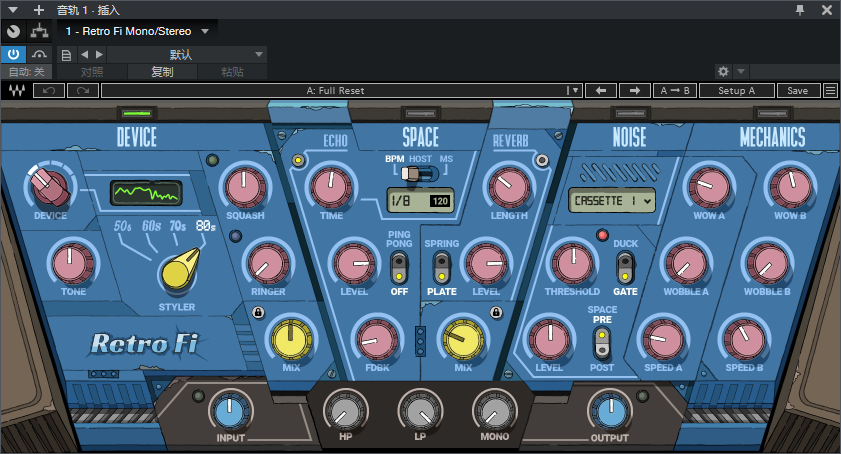Enable Echo with yellow LED button
This screenshot has width=841, height=454.
(298, 160)
